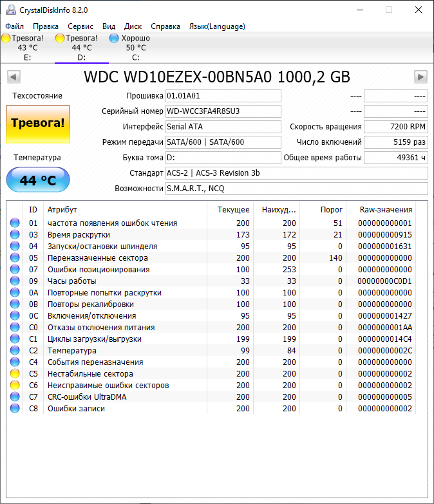434x504 pixels.
Task: Click raw value 00000000002C for Температура
Action: pyautogui.click(x=385, y=351)
